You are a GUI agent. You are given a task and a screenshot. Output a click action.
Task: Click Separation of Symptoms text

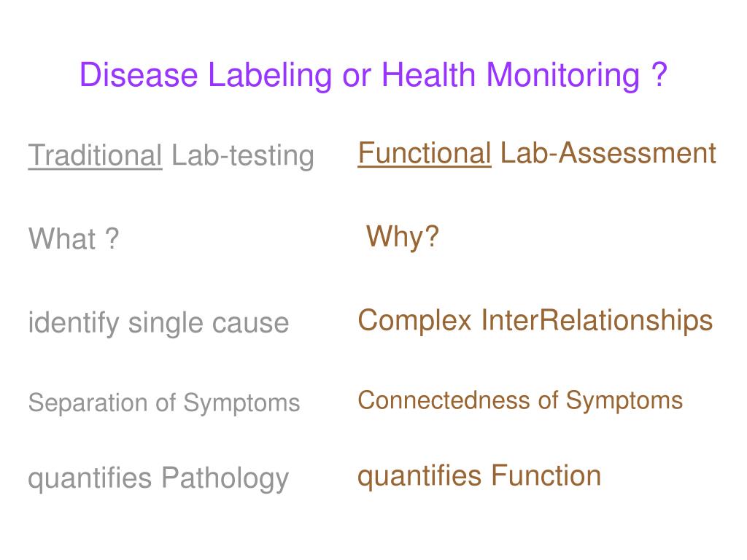coord(164,403)
